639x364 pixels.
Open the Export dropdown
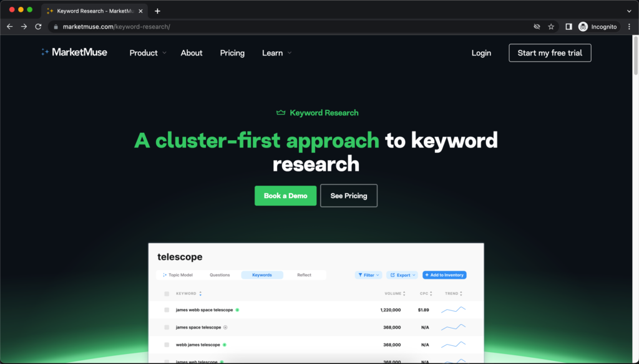(x=402, y=275)
